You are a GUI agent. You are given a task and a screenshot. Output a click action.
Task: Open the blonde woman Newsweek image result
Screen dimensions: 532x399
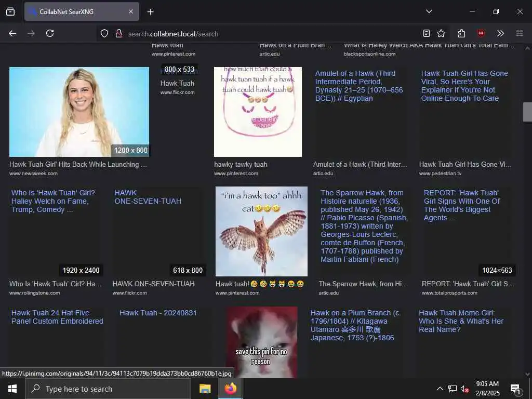click(x=79, y=112)
